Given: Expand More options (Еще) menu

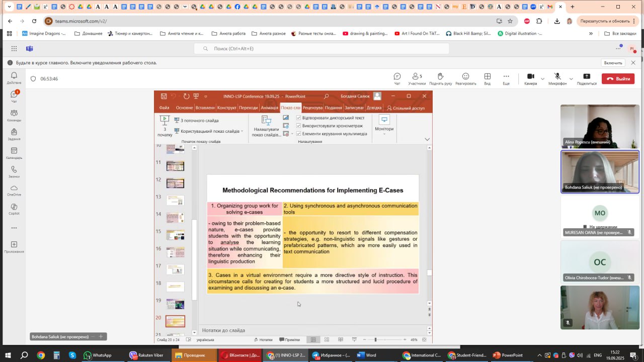Looking at the screenshot, I should 506,78.
